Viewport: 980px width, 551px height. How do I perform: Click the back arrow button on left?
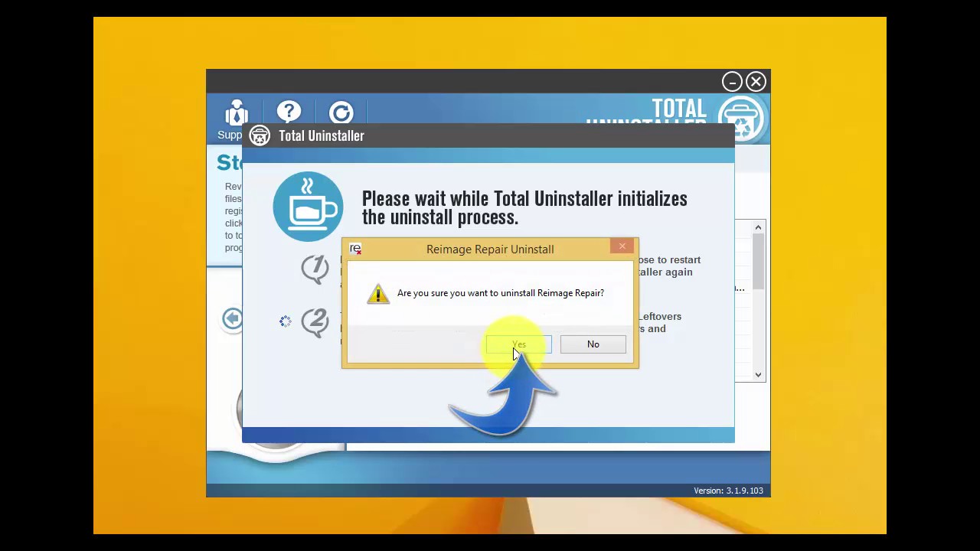click(232, 318)
